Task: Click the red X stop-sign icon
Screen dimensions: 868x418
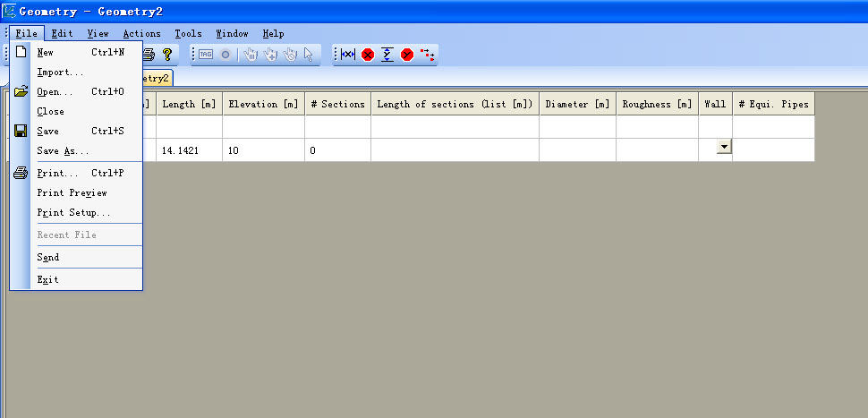Action: (368, 55)
